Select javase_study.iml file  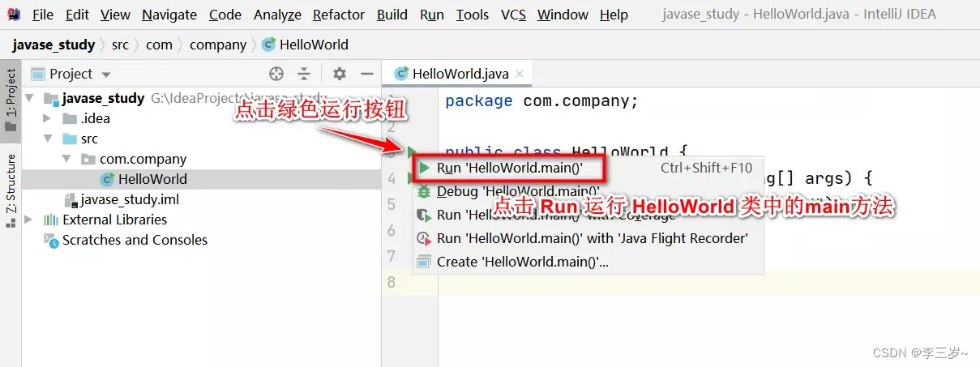point(130,199)
